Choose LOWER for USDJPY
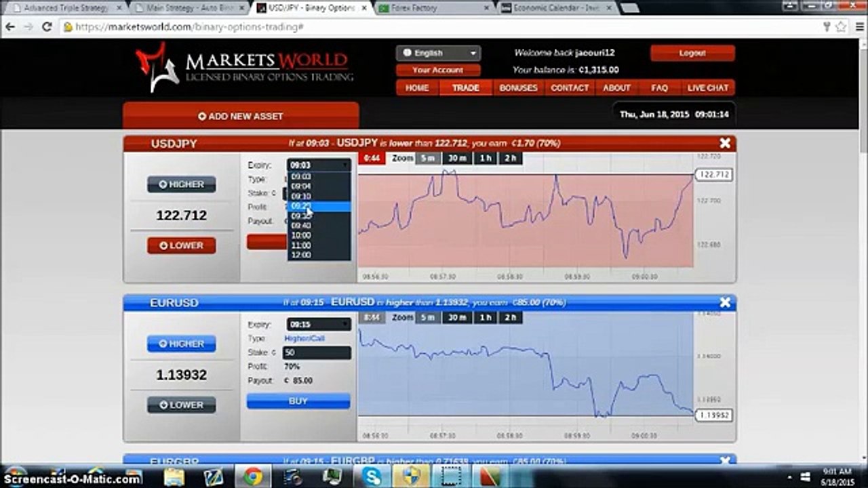Viewport: 868px width, 488px height. (x=182, y=245)
